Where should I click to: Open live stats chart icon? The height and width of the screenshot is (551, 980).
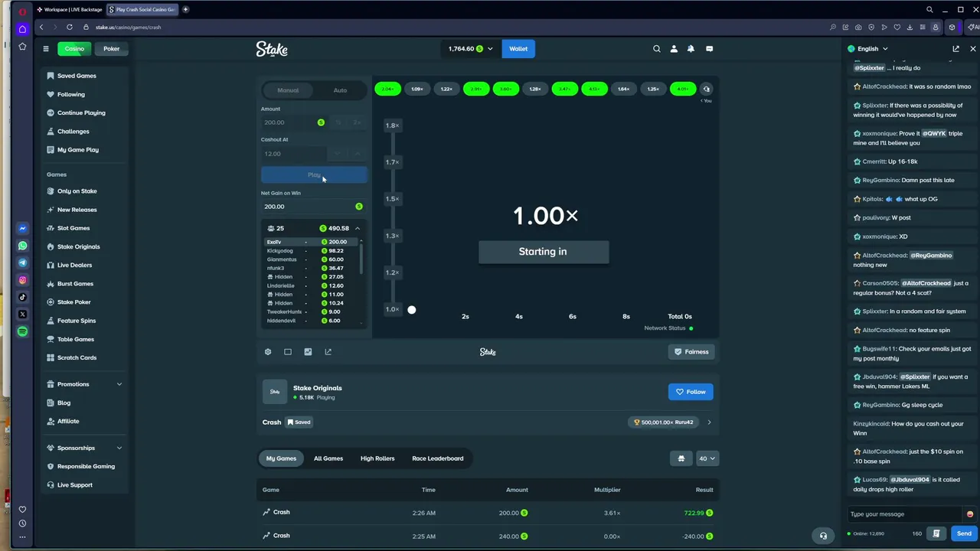click(x=308, y=352)
